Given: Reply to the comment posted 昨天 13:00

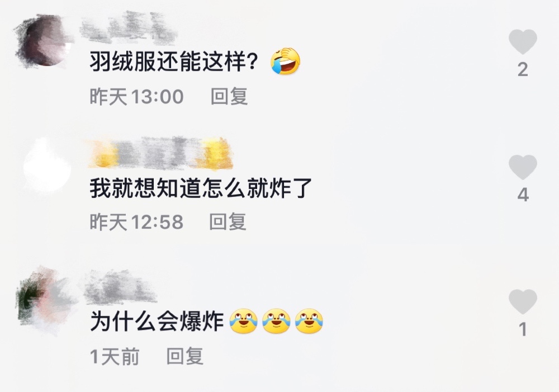Looking at the screenshot, I should coord(229,96).
